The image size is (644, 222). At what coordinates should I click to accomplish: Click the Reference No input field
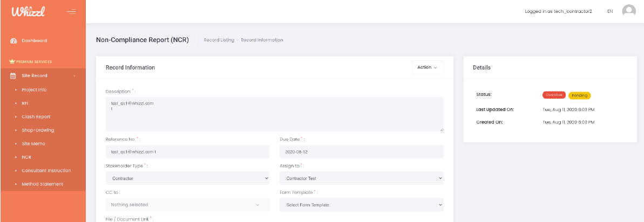187,152
